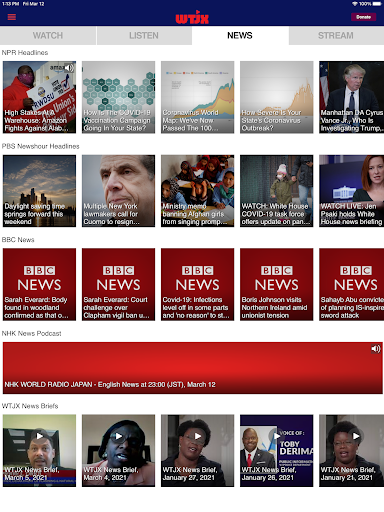Open BBC Sarah Everard body found story
The height and width of the screenshot is (512, 384).
(x=39, y=284)
